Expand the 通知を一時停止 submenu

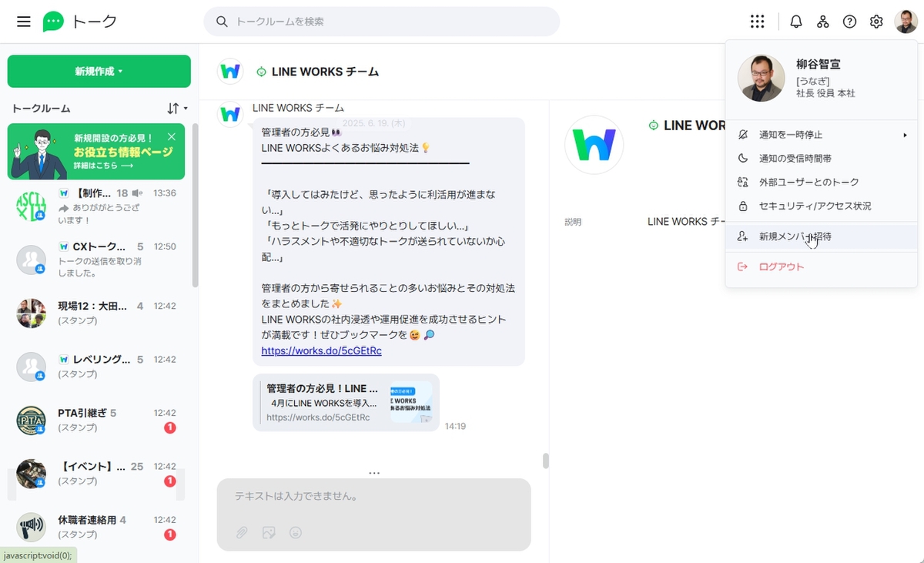[821, 135]
